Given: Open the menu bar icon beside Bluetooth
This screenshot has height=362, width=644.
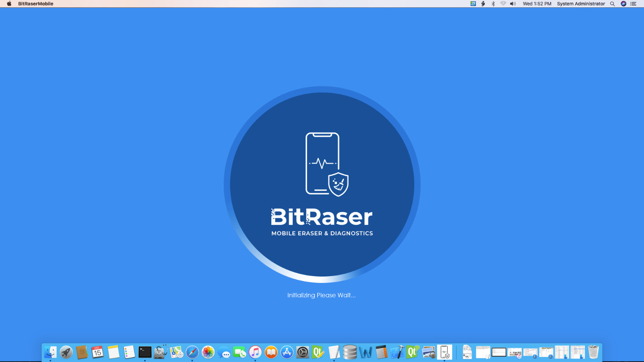Looking at the screenshot, I should 483,3.
